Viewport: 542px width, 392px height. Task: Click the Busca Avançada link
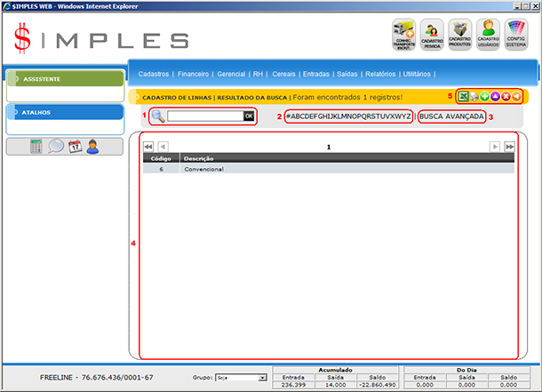(x=452, y=116)
